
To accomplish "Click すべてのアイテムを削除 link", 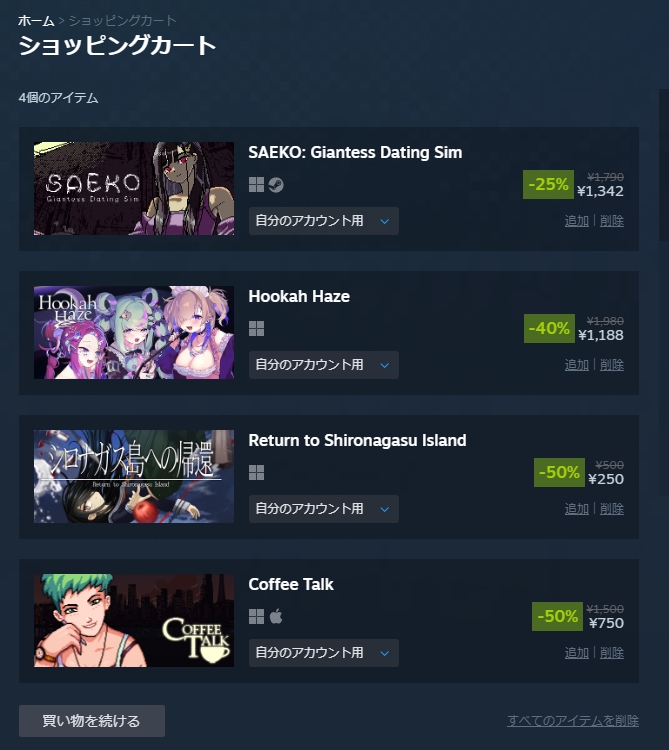I will click(x=573, y=720).
